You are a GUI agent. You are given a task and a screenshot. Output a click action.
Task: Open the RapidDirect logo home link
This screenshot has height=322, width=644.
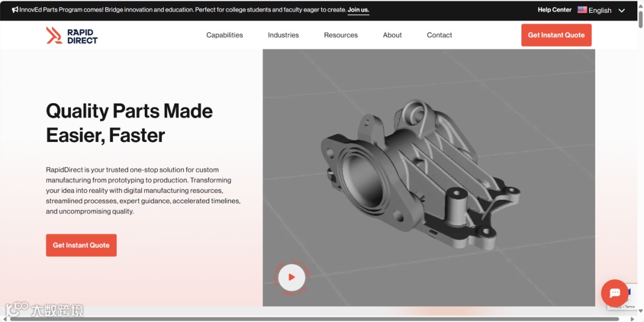72,35
